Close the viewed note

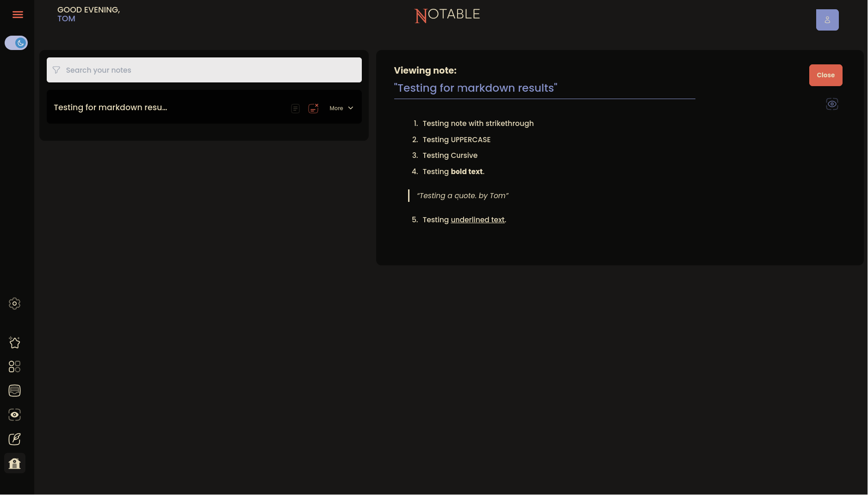(x=825, y=75)
